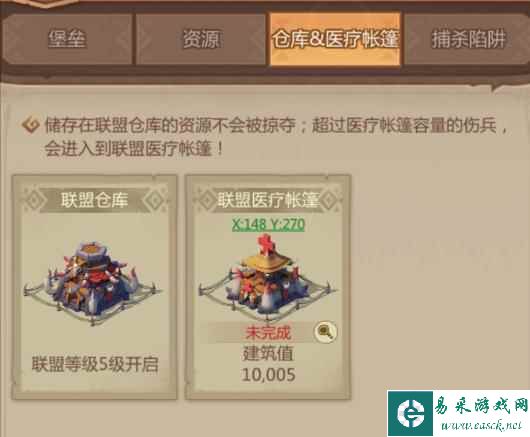This screenshot has height=437, width=530.
Task: Open the 易采游戏网 logo icon
Action: click(410, 413)
